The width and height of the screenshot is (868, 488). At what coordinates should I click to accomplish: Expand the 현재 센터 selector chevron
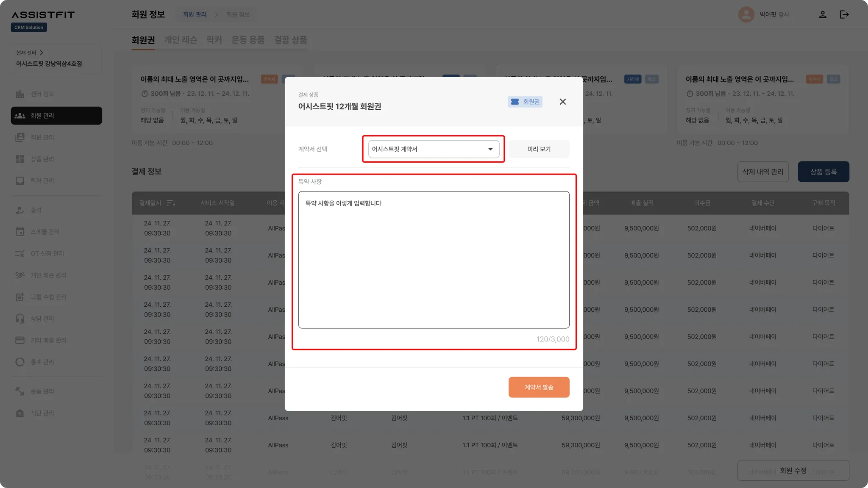pos(41,53)
